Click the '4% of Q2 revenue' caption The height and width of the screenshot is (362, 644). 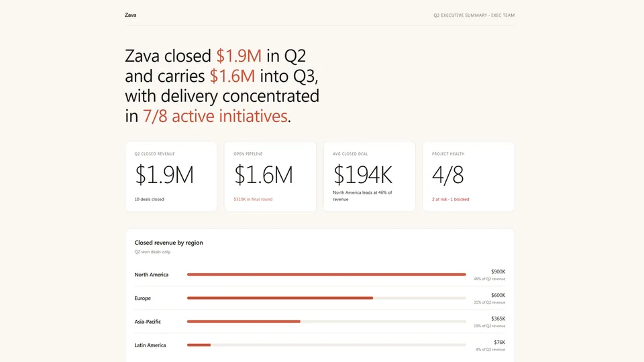[x=490, y=349]
